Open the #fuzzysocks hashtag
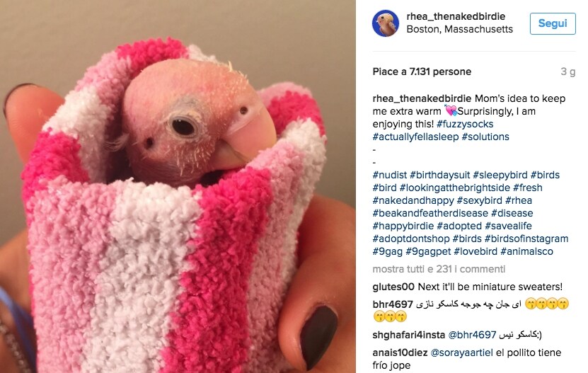 click(x=465, y=124)
